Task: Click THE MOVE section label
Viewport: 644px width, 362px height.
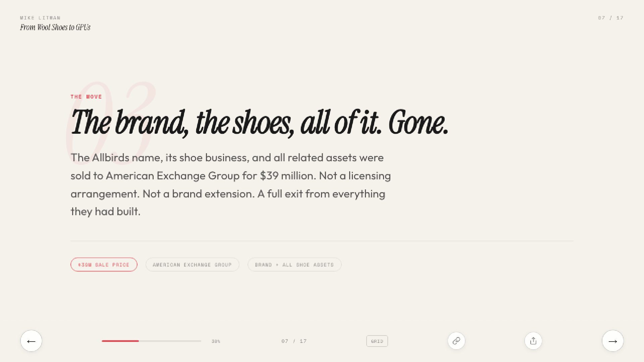Action: [x=86, y=97]
